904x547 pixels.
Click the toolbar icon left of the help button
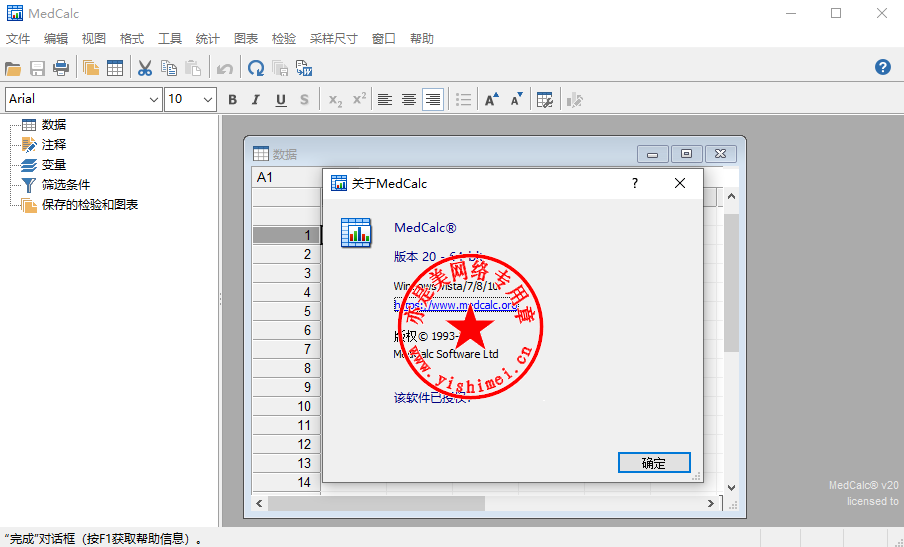pos(304,68)
